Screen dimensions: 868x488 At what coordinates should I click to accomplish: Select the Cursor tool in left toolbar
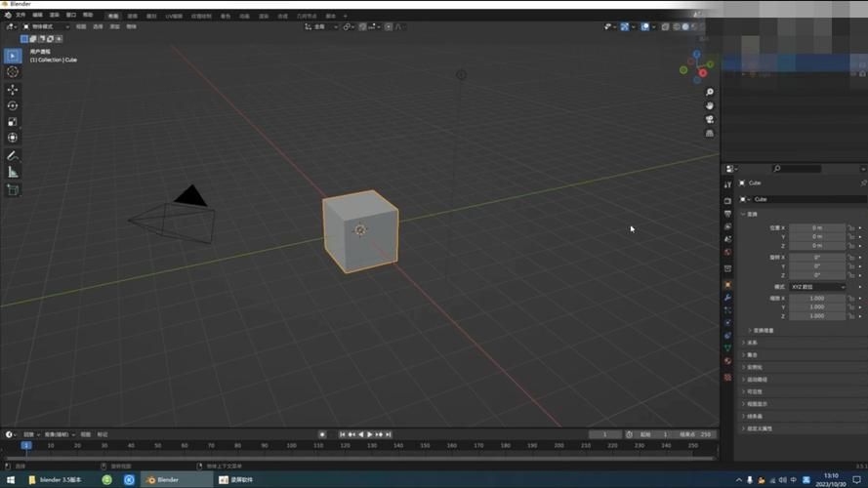click(x=13, y=71)
